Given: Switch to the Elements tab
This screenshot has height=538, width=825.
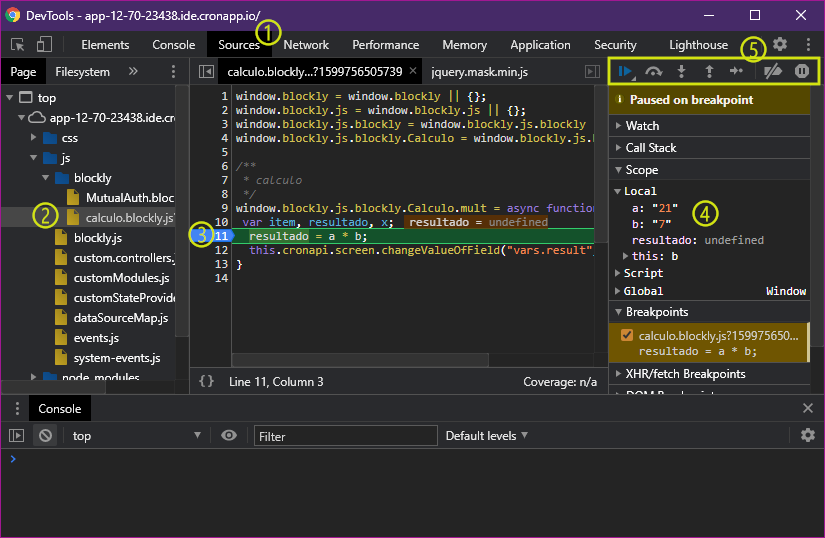Looking at the screenshot, I should click(x=105, y=45).
